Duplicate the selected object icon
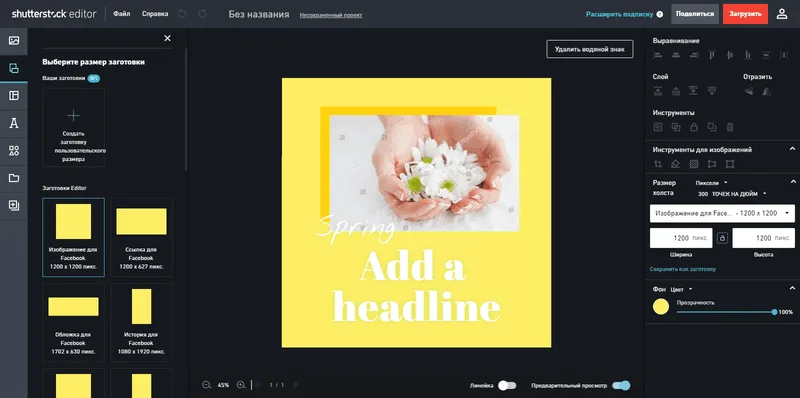The width and height of the screenshot is (800, 398). click(712, 127)
